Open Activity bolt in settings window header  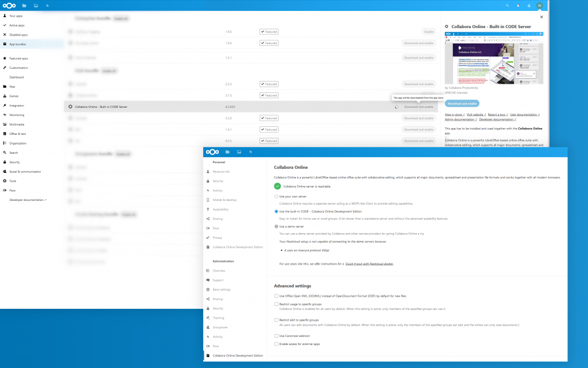[250, 152]
